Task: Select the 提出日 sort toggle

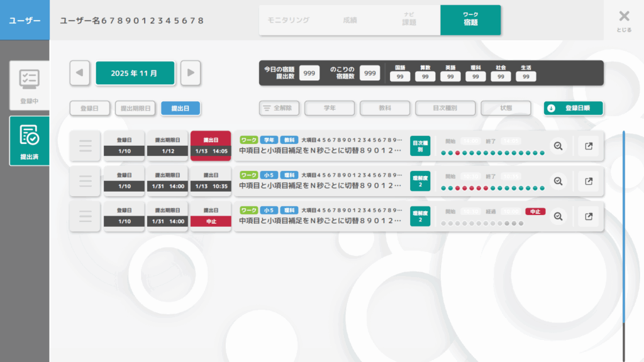Action: (180, 108)
